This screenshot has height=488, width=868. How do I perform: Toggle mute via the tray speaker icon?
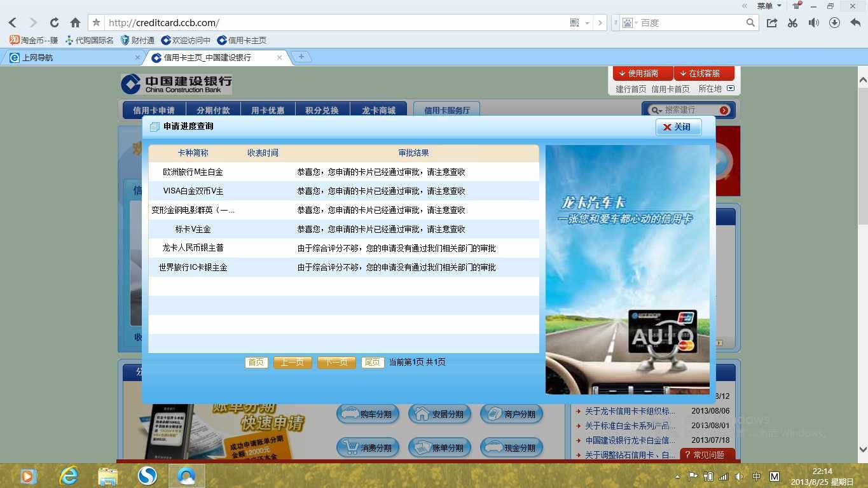[x=740, y=475]
